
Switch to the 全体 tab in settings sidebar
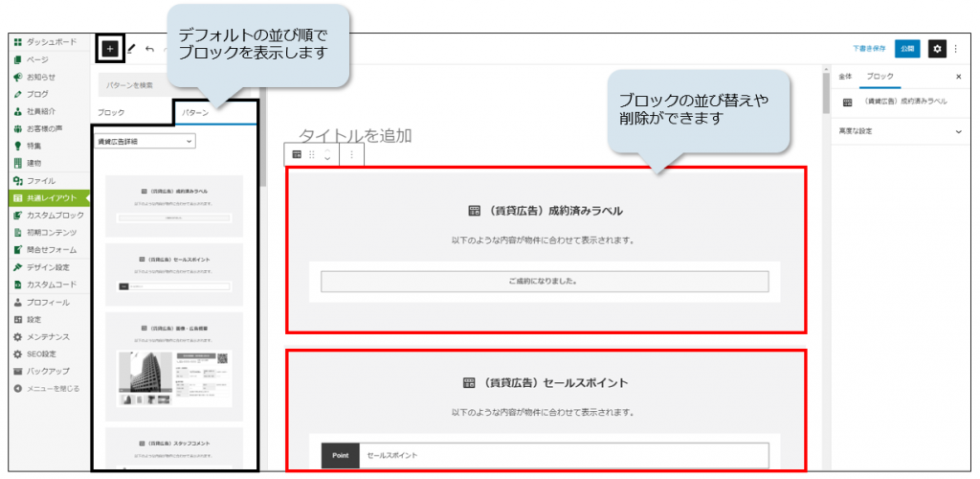point(845,76)
